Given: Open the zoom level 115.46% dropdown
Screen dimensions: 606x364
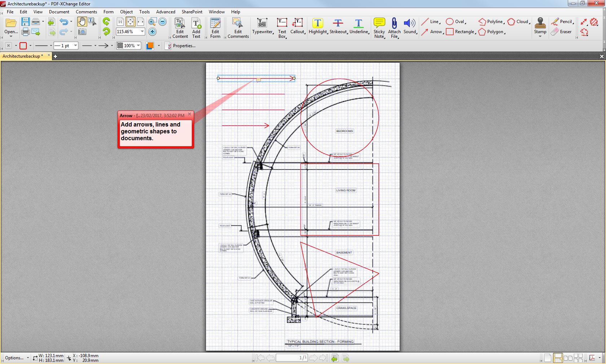Looking at the screenshot, I should click(x=142, y=32).
